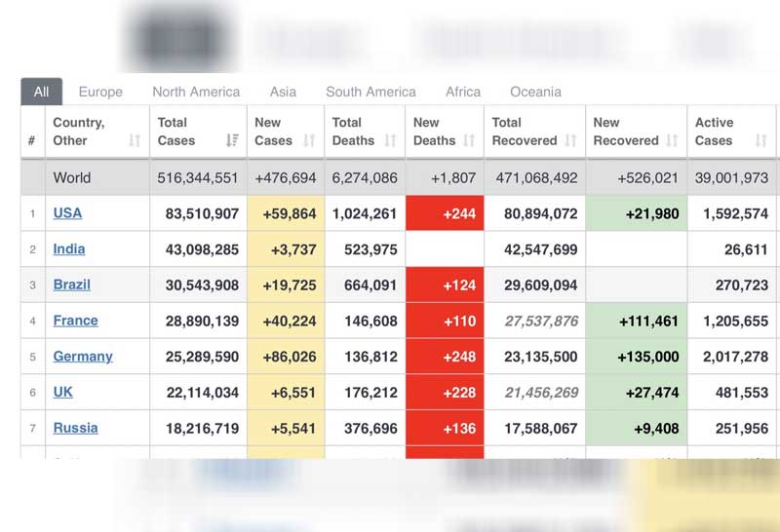Image resolution: width=780 pixels, height=532 pixels.
Task: Sort by Active Cases icon
Action: (x=760, y=141)
